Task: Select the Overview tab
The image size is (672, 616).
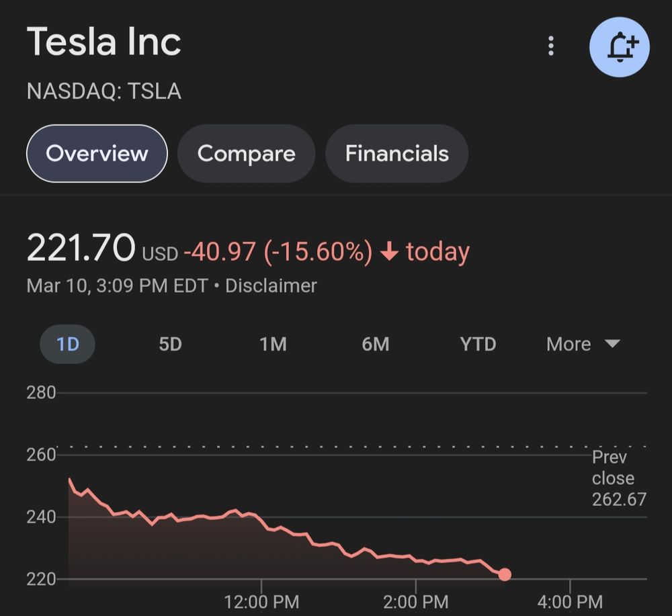Action: click(97, 153)
